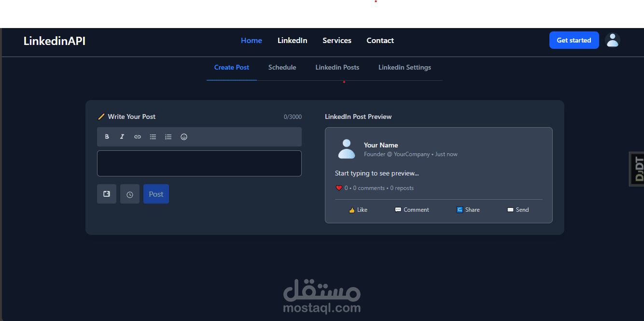Click the 'Founder @ YourCompany • Just now' text

pyautogui.click(x=411, y=154)
